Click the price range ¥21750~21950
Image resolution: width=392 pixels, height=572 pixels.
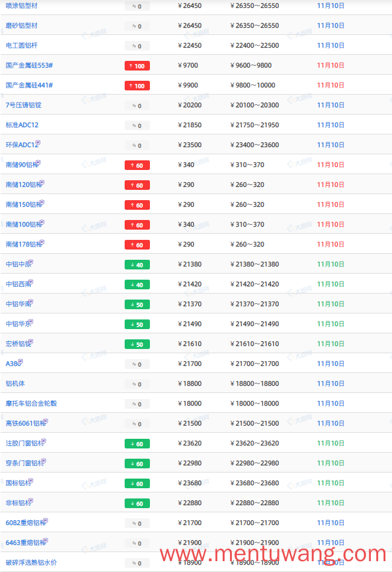[255, 125]
